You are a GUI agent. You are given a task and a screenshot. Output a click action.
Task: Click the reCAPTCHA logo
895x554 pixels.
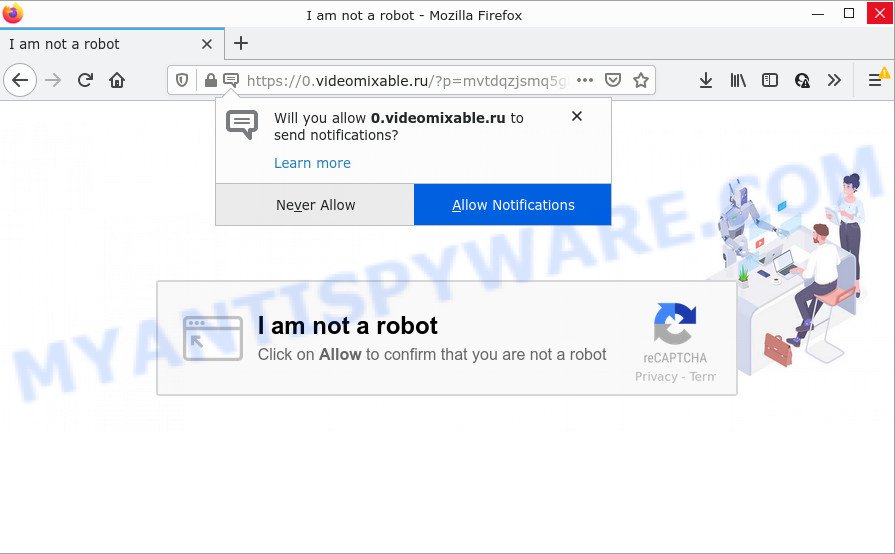point(675,323)
